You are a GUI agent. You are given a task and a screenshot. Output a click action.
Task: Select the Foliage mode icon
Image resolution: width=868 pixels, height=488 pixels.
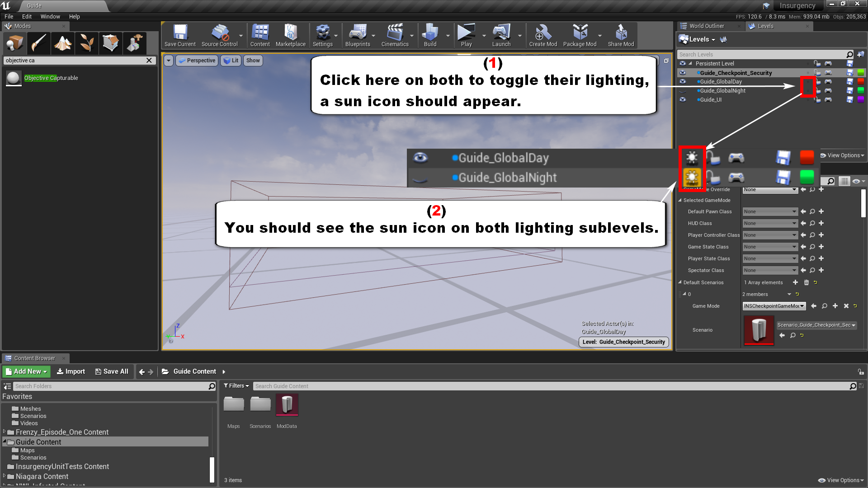[x=87, y=43]
